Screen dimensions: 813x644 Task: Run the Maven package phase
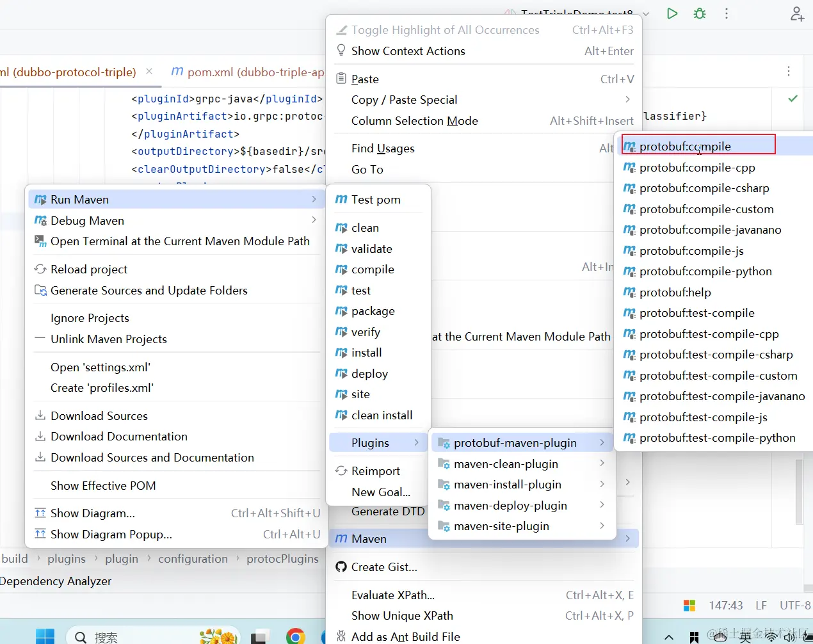click(378, 311)
